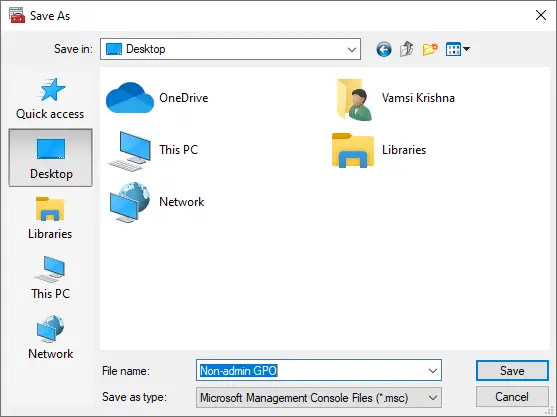
Task: Close the Save As dialog
Action: tap(541, 15)
